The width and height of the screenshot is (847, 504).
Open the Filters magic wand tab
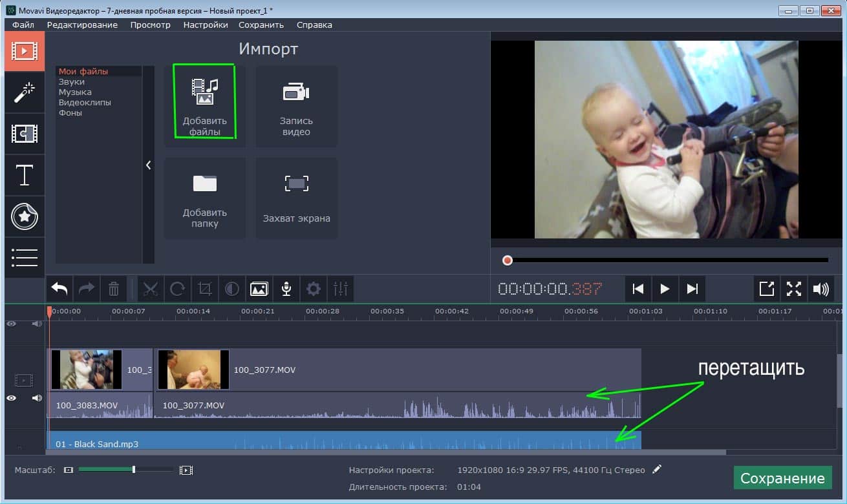click(25, 92)
